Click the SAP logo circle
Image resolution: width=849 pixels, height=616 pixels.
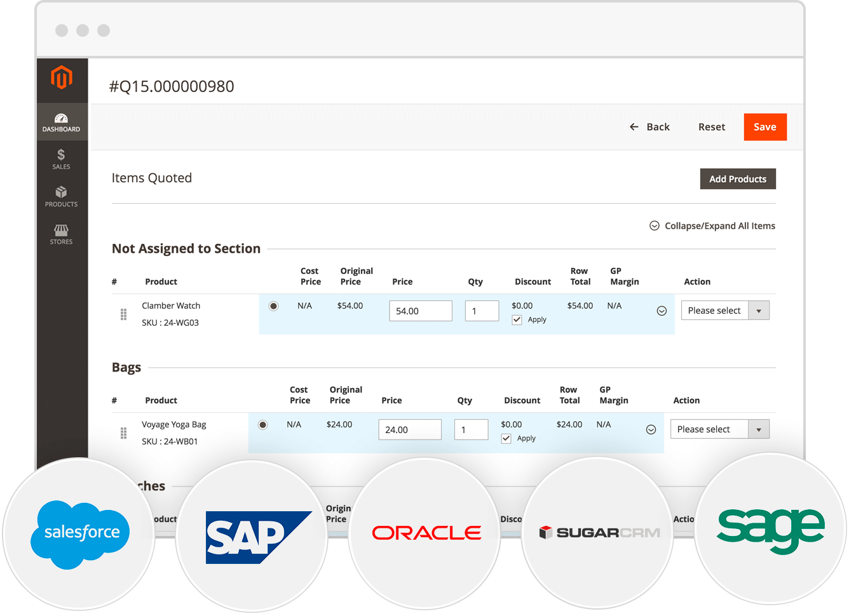(x=252, y=537)
